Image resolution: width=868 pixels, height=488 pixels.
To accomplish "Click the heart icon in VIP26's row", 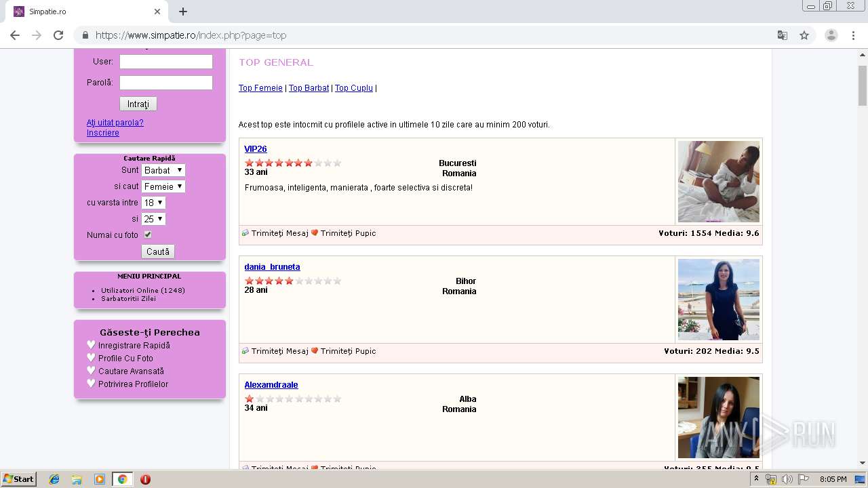I will (315, 233).
